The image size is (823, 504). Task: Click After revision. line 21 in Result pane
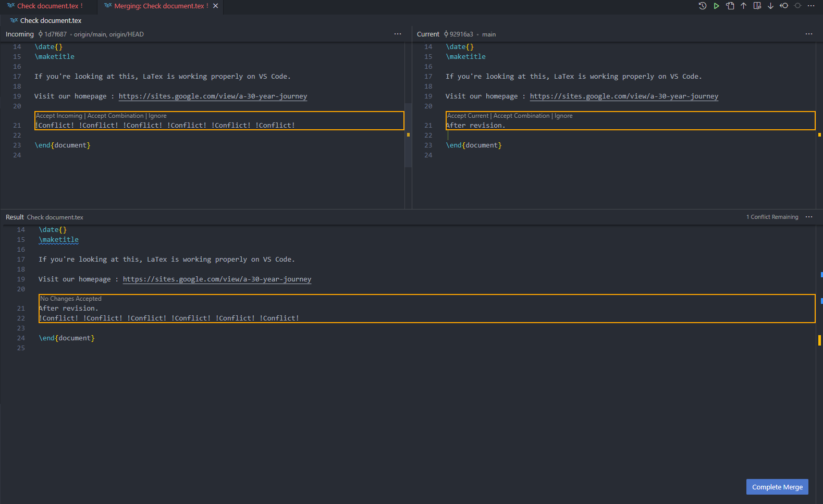point(68,309)
